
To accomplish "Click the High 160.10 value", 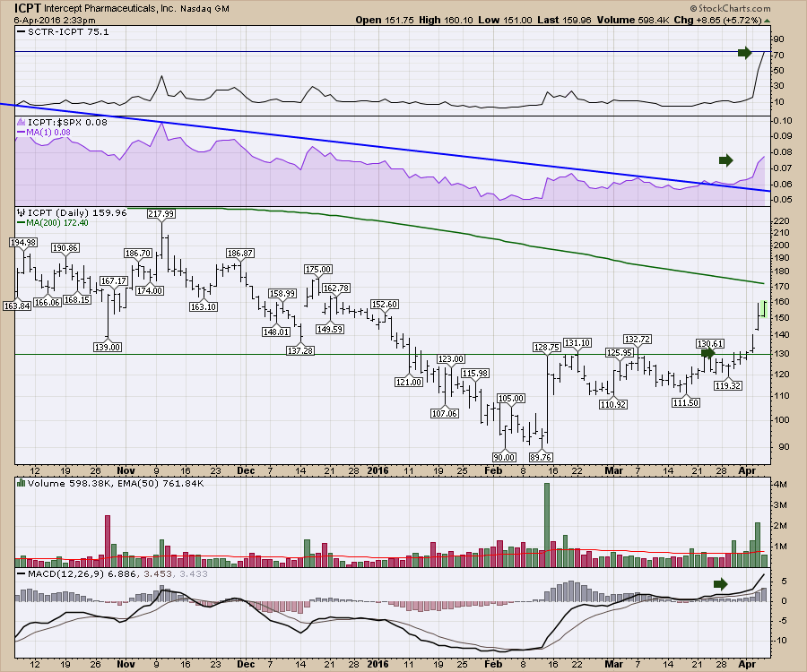I will point(445,20).
